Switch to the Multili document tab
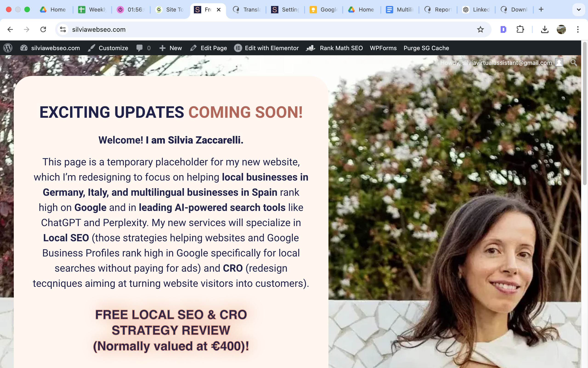Image resolution: width=588 pixels, height=368 pixels. click(400, 9)
